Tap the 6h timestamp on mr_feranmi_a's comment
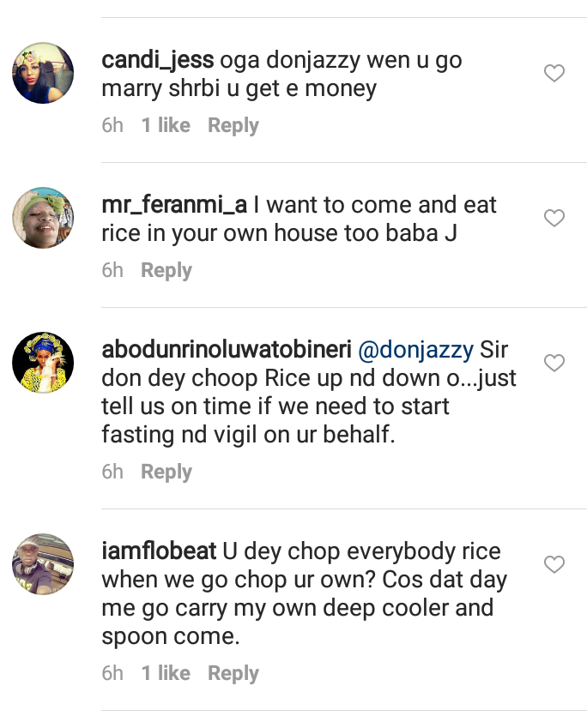Image resolution: width=587 pixels, height=728 pixels. pos(112,270)
